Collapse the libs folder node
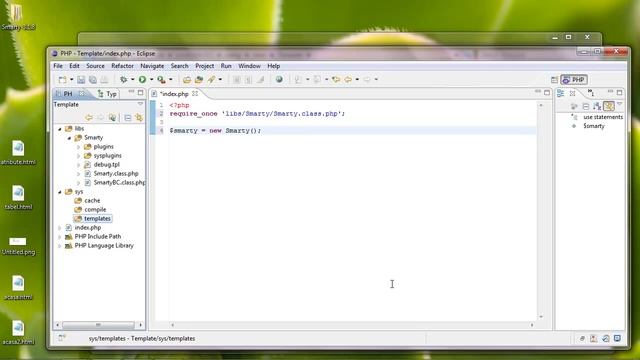Viewport: 640px width, 360px height. pos(60,129)
